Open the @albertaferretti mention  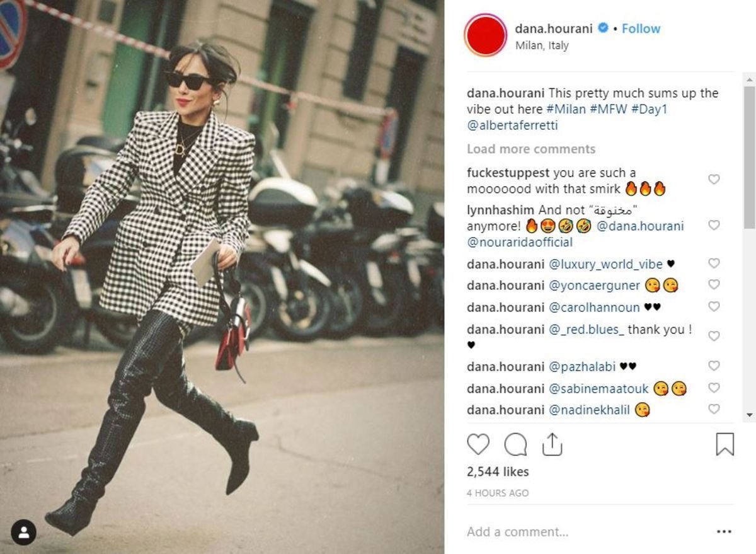[x=512, y=125]
